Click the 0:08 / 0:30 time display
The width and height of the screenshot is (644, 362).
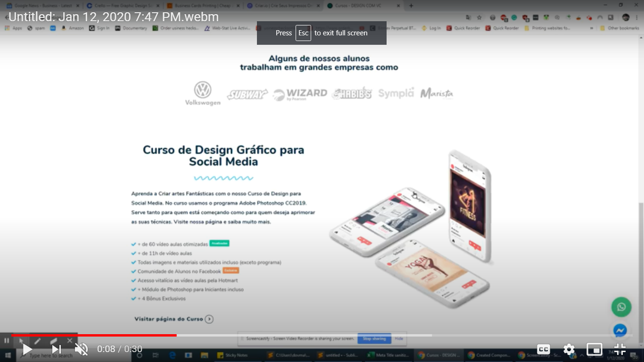click(x=120, y=349)
